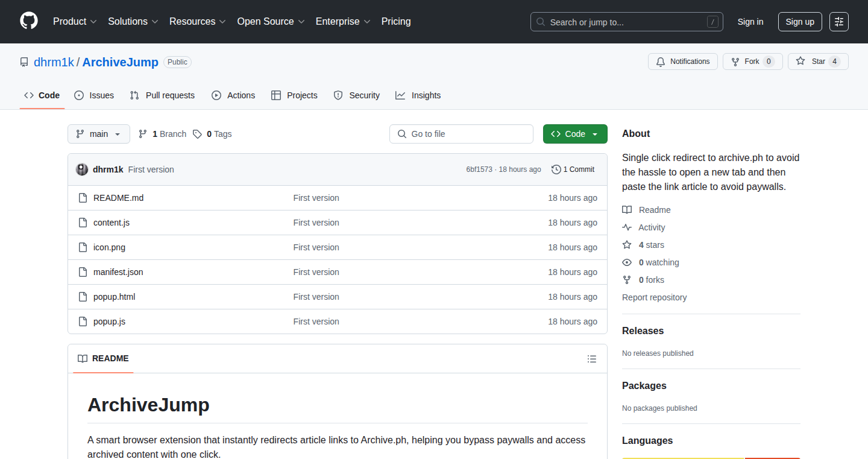Open the ArchiveJump repository link
This screenshot has height=459, width=868.
[x=120, y=62]
